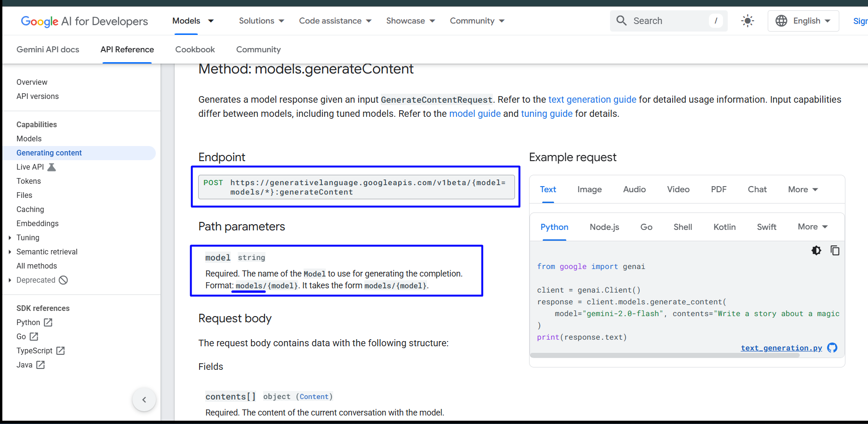Click the endpoint URL code box
Screen dimensions: 868x424
[356, 187]
